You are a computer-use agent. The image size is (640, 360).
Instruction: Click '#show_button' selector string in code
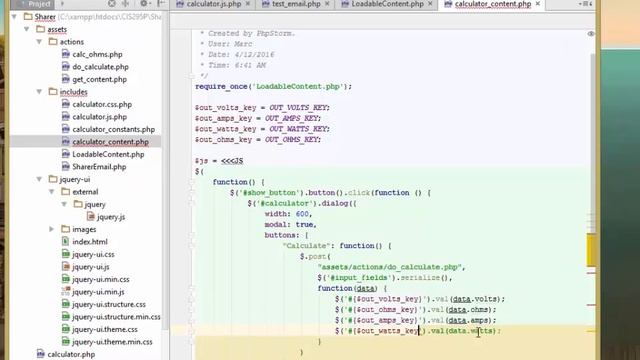pyautogui.click(x=269, y=193)
